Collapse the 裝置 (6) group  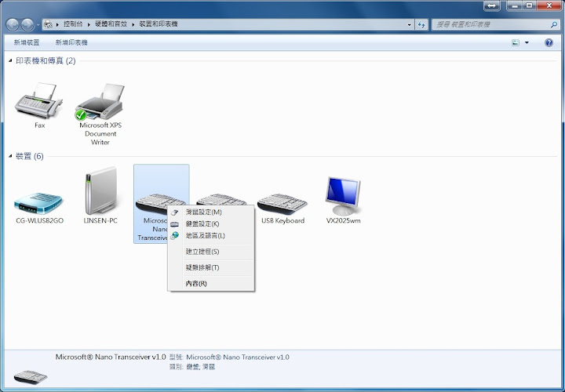(x=10, y=156)
